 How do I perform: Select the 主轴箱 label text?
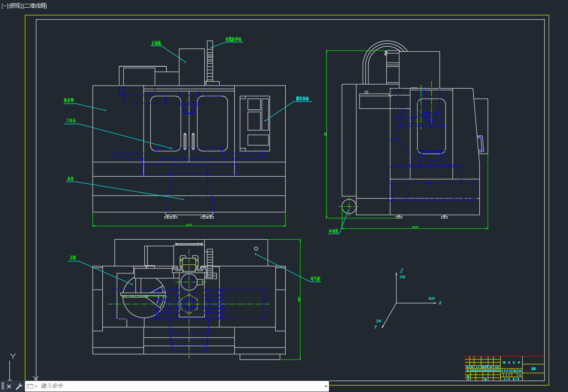(x=156, y=43)
